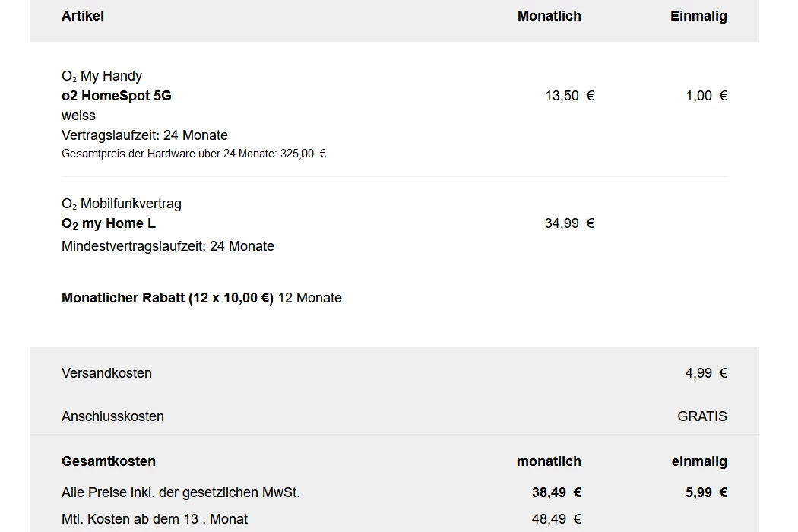Screen dimensions: 798x532
Task: Click the O₂ My Handy label
Action: coord(102,76)
